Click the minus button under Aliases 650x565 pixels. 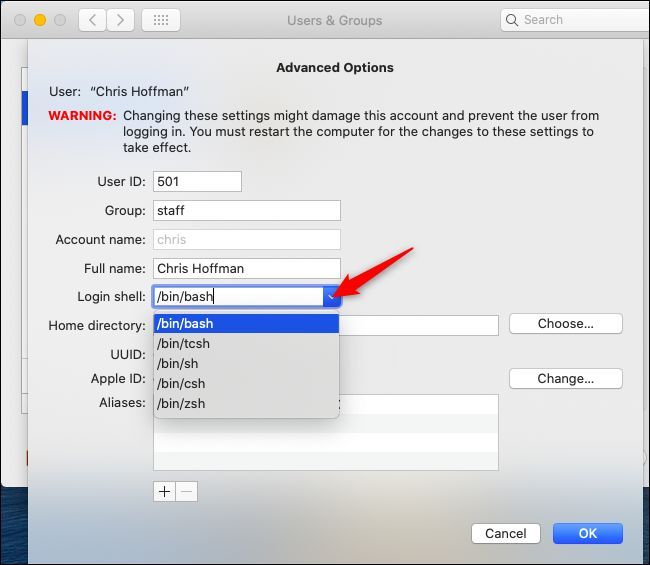186,491
